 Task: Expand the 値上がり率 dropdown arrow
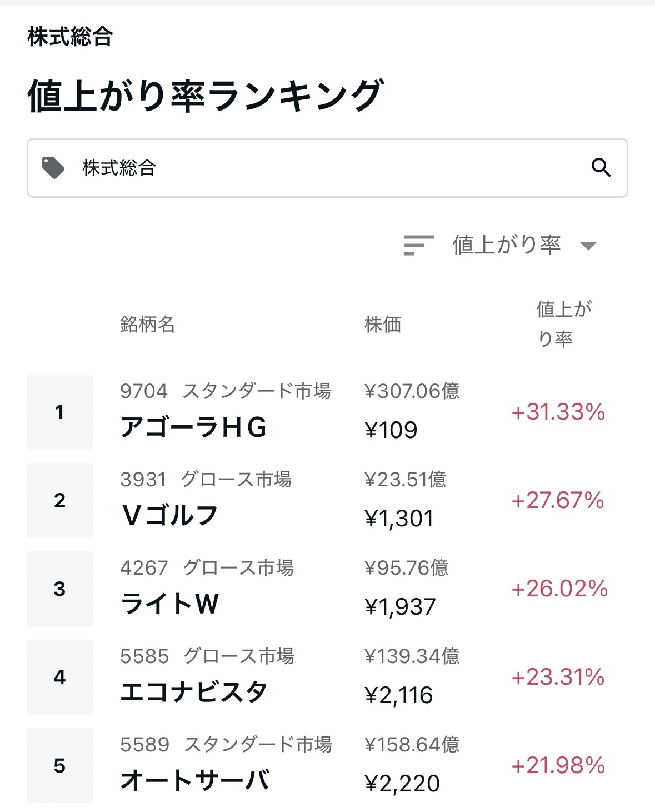tap(588, 246)
